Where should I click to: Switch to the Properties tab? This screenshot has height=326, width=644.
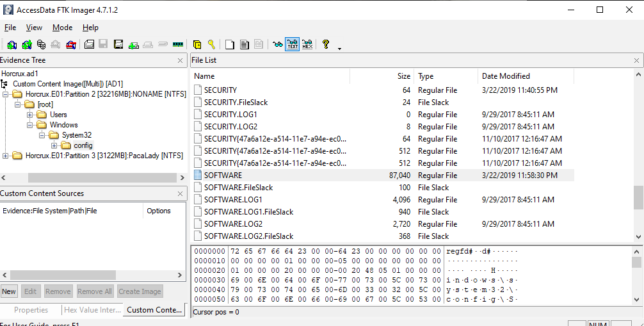[x=31, y=310]
